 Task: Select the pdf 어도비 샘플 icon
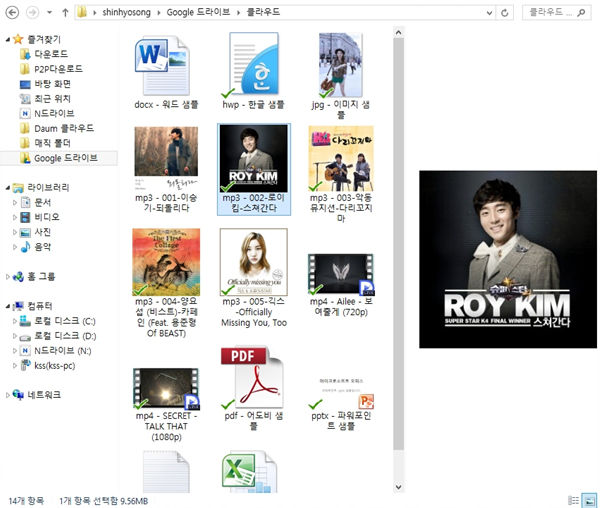coord(253,378)
